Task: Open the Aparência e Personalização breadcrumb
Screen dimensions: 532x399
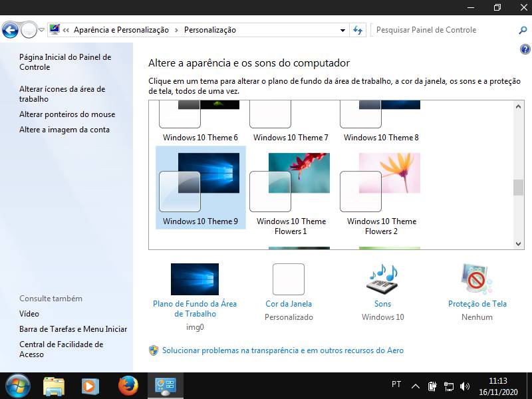Action: tap(121, 30)
